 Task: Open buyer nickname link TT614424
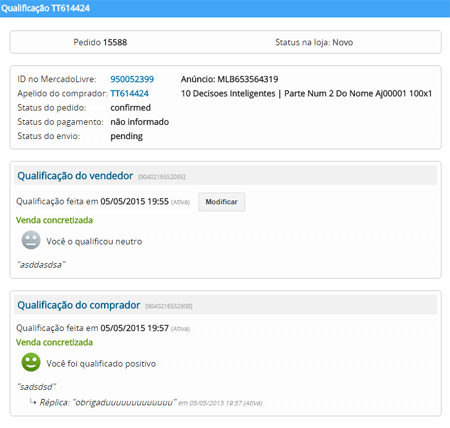pyautogui.click(x=129, y=94)
